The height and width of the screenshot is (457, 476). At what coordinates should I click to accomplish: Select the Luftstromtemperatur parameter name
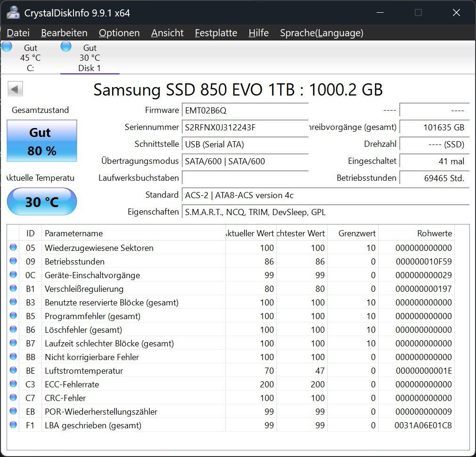point(84,371)
